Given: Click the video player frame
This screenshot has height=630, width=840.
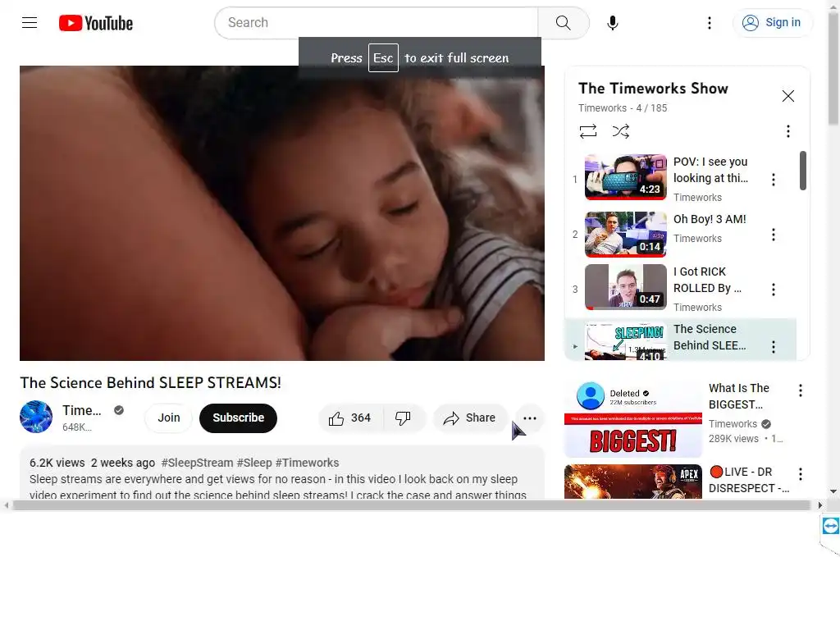Looking at the screenshot, I should pos(282,213).
